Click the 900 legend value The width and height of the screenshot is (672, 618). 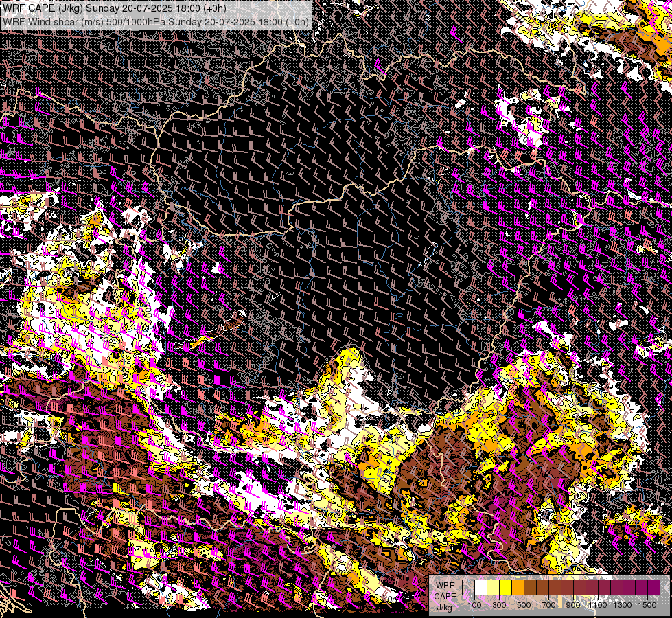click(x=573, y=605)
